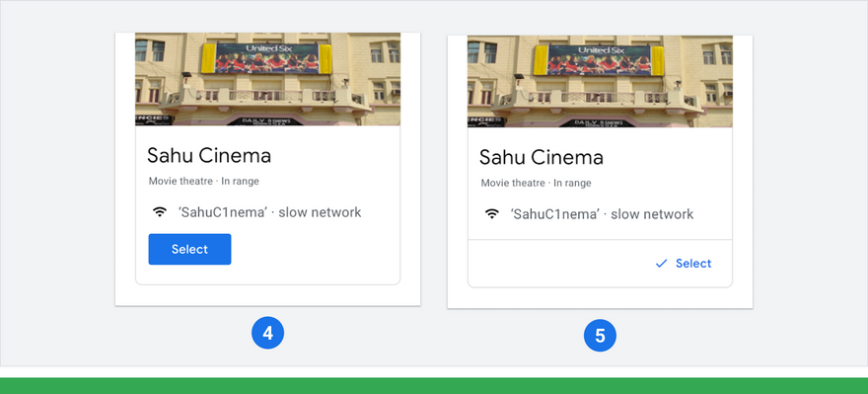This screenshot has height=394, width=868.
Task: Open the Sahu Cinema photo in card 5
Action: 600,81
